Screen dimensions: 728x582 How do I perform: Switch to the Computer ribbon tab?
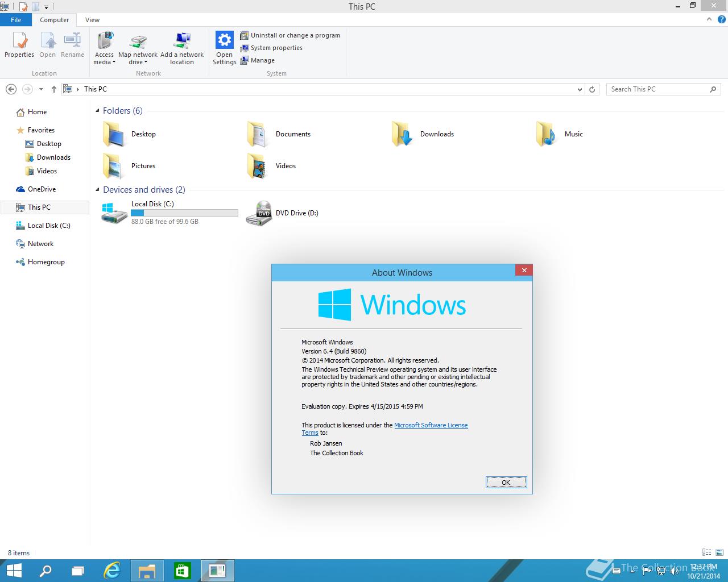point(54,20)
